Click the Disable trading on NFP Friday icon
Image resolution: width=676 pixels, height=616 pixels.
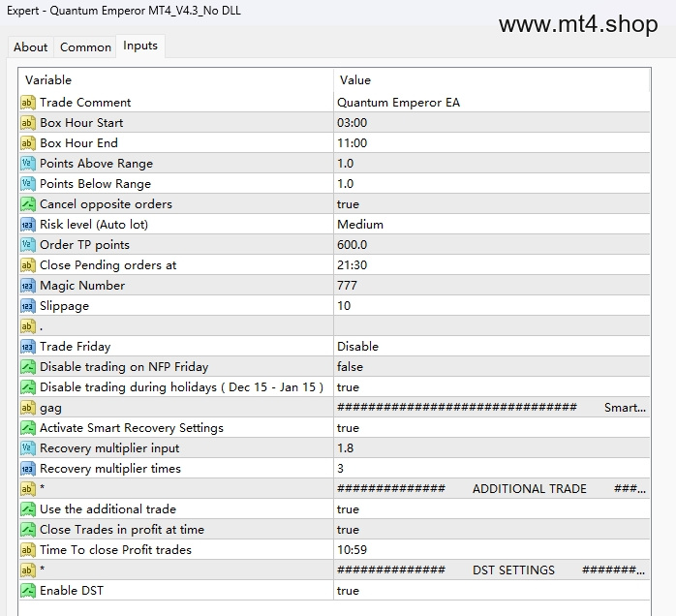27,367
